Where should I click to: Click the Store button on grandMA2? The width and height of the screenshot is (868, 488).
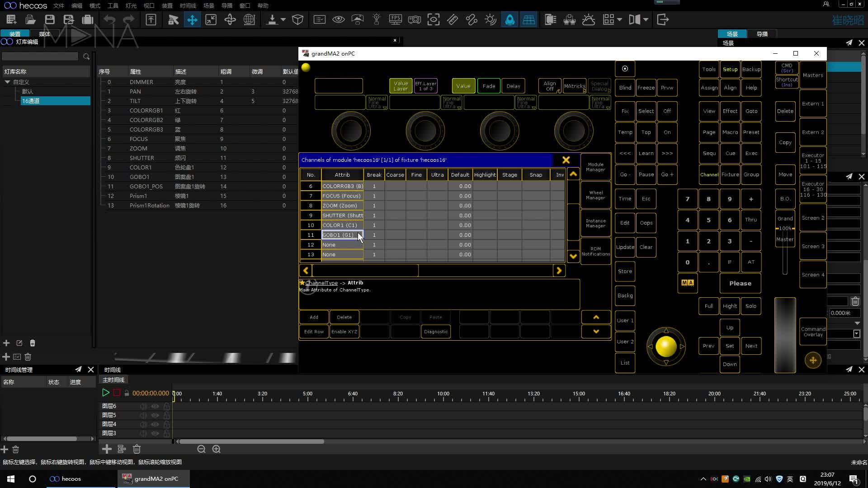pos(625,271)
